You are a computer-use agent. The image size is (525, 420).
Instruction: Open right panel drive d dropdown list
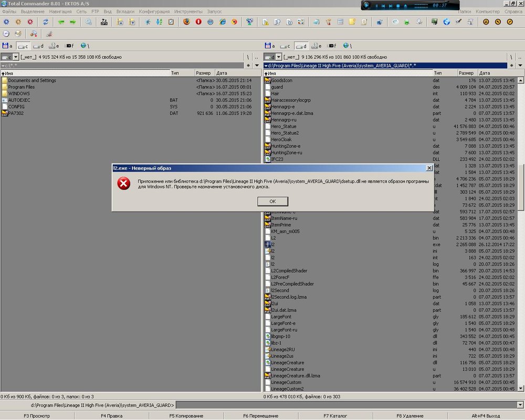click(278, 57)
